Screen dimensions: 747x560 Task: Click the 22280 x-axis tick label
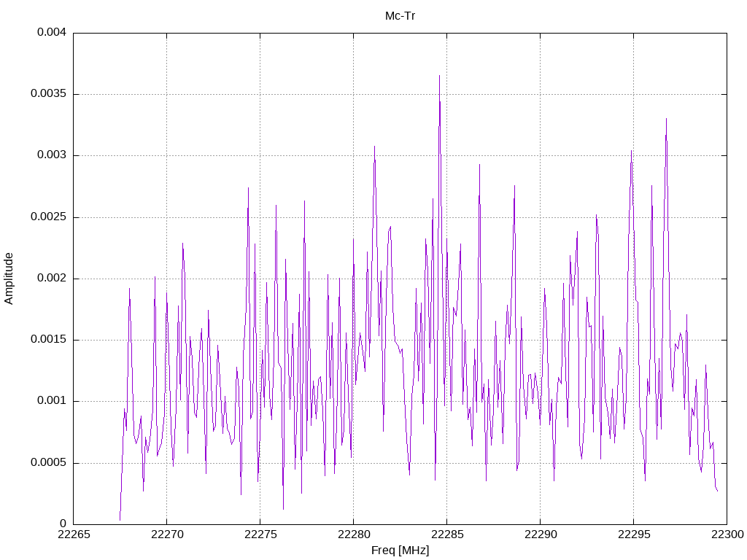pos(354,534)
